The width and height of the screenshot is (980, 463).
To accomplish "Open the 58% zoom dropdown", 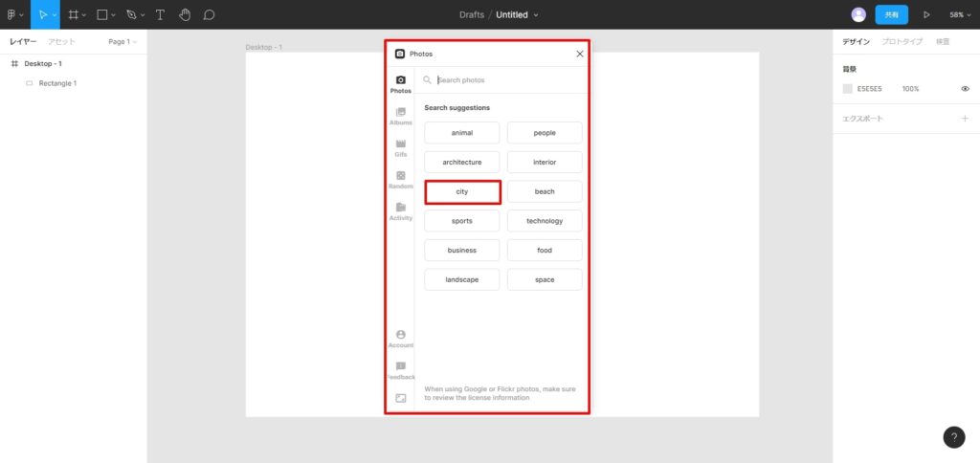I will 959,15.
